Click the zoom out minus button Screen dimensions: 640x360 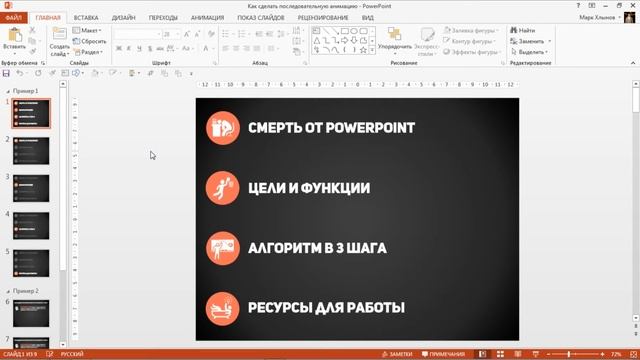(548, 354)
